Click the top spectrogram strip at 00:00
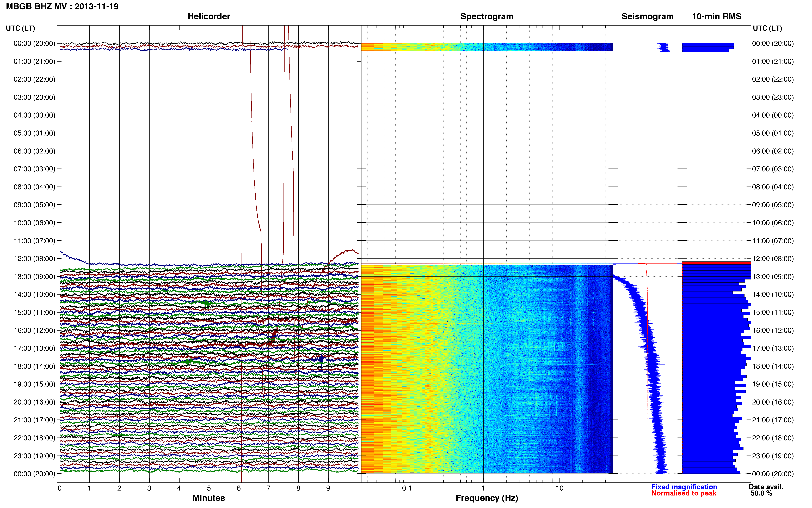 click(x=487, y=47)
